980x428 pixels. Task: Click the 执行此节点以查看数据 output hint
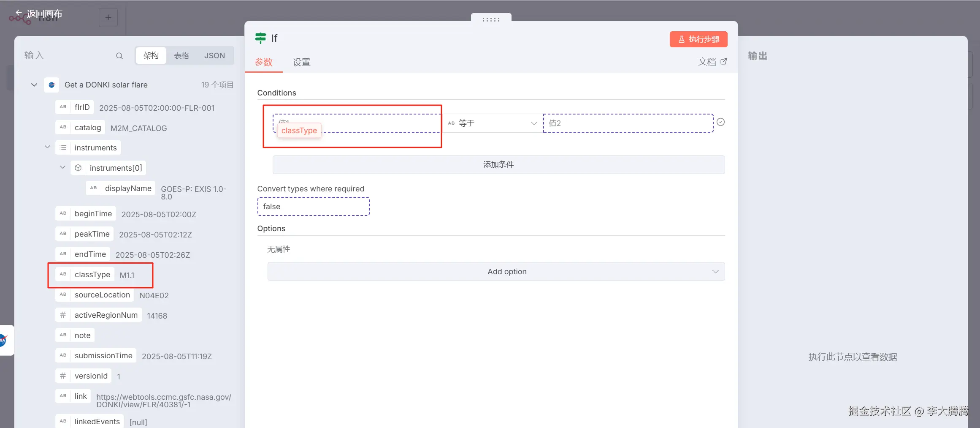click(853, 357)
